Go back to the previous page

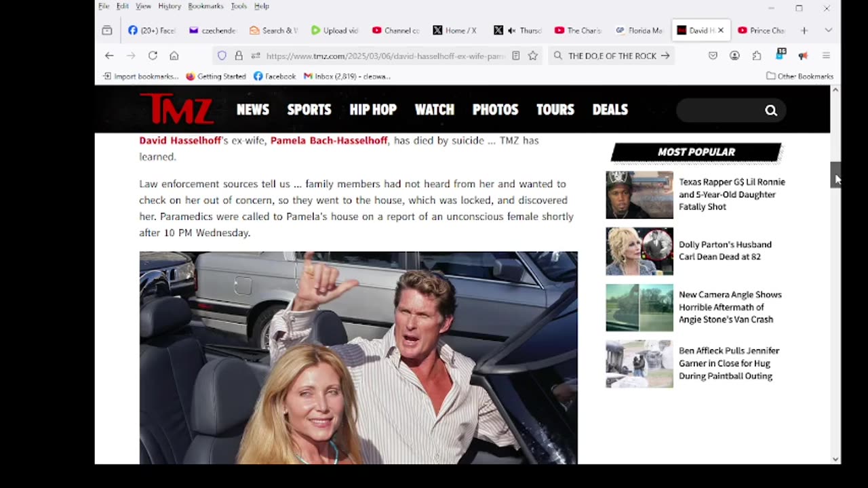point(109,56)
